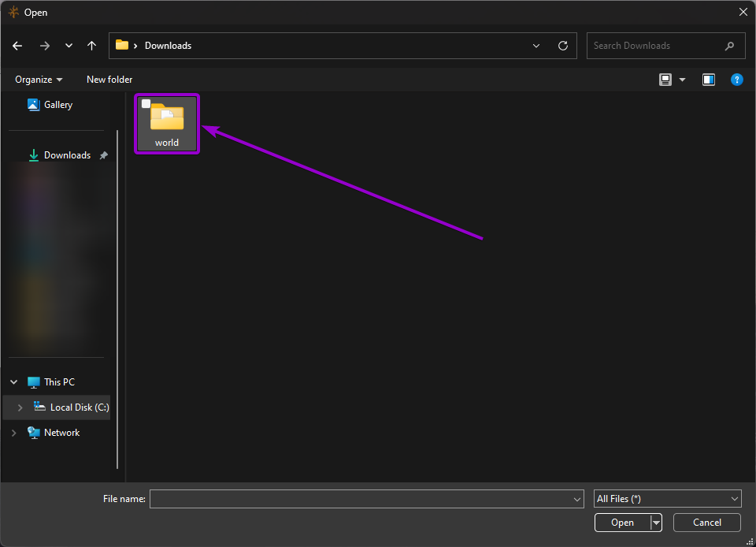Click Downloads in the address breadcrumb
Image resolution: width=756 pixels, height=547 pixels.
tap(168, 46)
